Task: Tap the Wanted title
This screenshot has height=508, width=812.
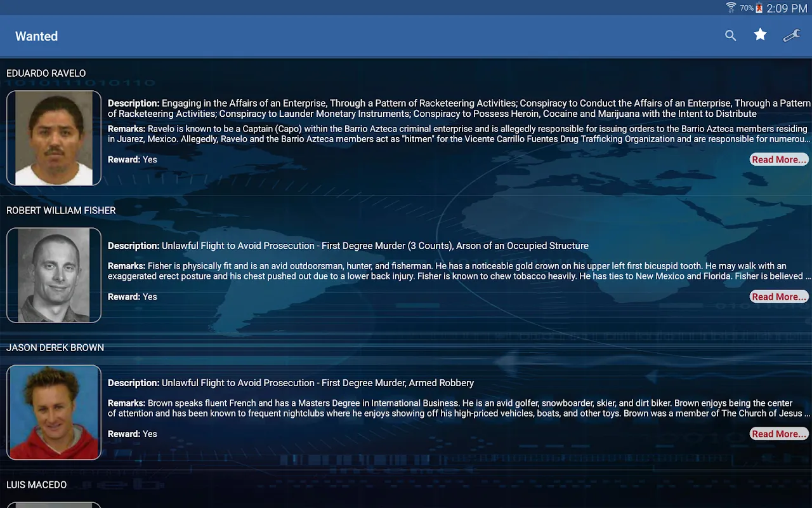Action: (37, 36)
